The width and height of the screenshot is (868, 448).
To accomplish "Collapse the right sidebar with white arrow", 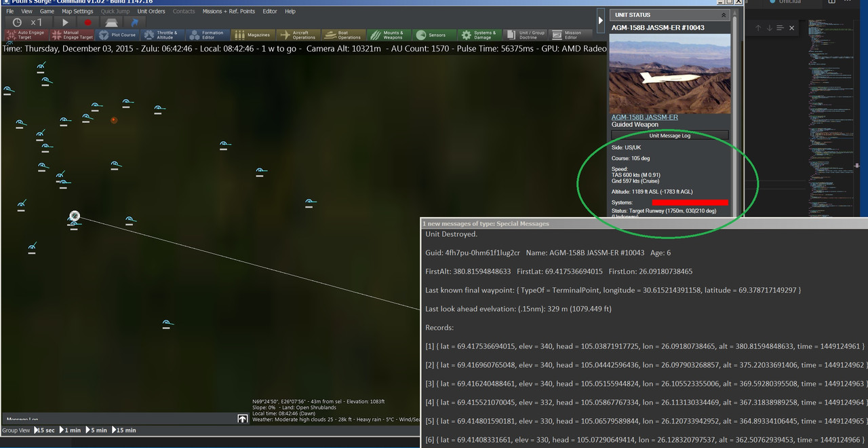I will tap(601, 20).
